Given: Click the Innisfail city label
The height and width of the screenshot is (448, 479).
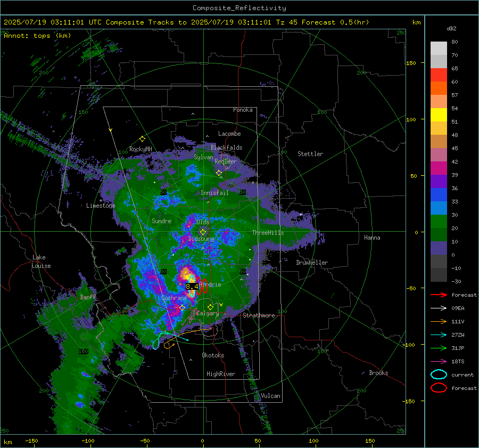Looking at the screenshot, I should click(214, 193).
